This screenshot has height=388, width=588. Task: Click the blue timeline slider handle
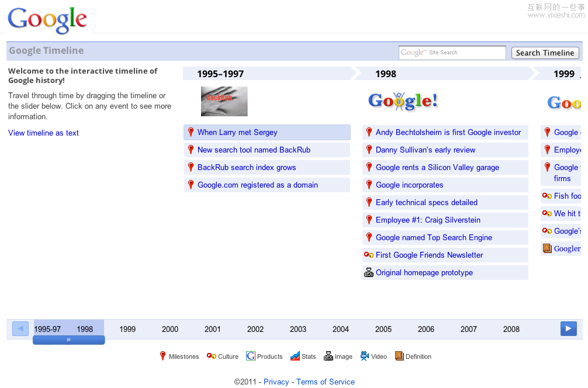pos(69,340)
